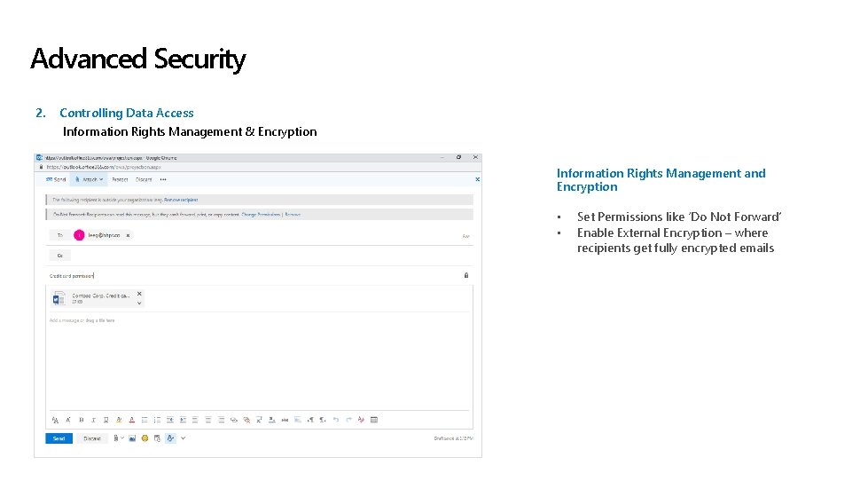
Task: Select the Protect option in the top toolbar
Action: [x=120, y=179]
